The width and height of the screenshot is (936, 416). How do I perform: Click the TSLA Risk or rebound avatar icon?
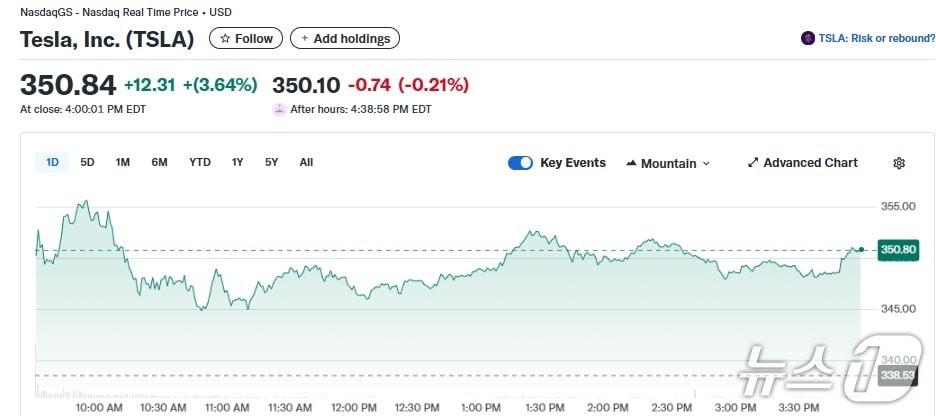coord(808,38)
